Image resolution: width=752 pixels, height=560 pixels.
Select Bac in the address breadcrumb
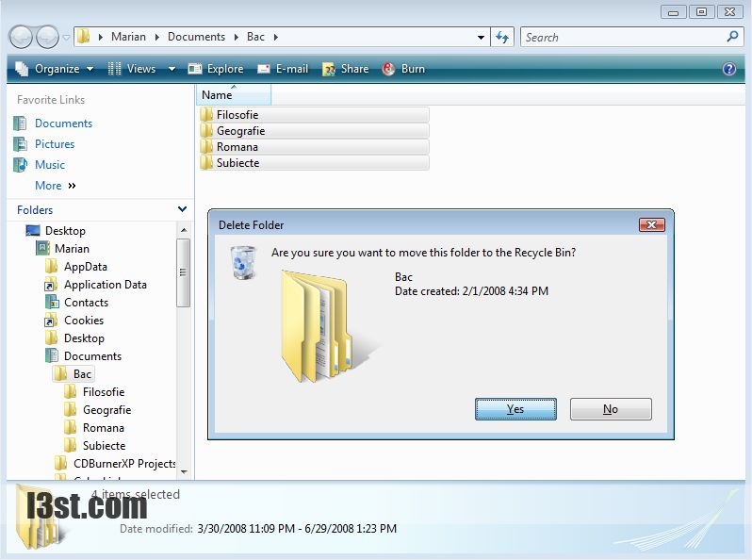click(x=255, y=37)
